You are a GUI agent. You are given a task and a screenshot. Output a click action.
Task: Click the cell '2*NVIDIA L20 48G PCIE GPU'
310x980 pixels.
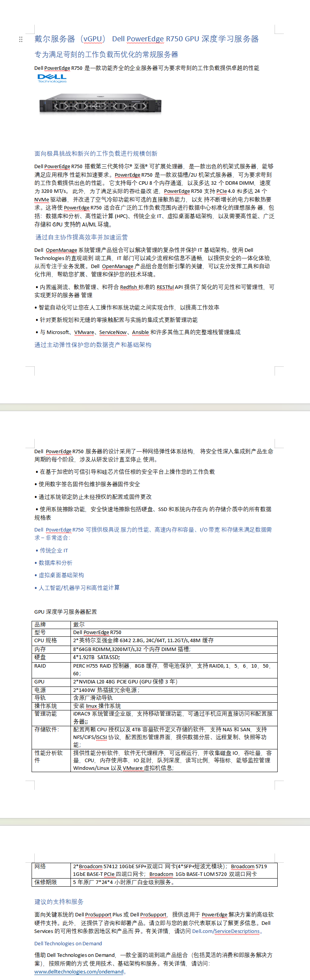[x=174, y=682]
